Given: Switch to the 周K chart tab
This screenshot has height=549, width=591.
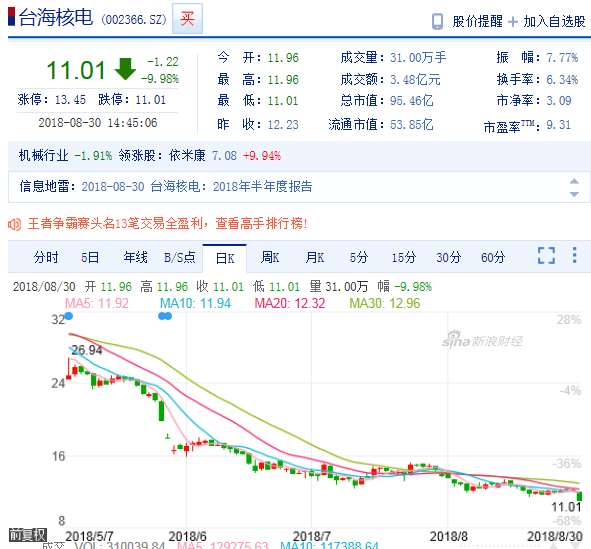Looking at the screenshot, I should (x=270, y=257).
